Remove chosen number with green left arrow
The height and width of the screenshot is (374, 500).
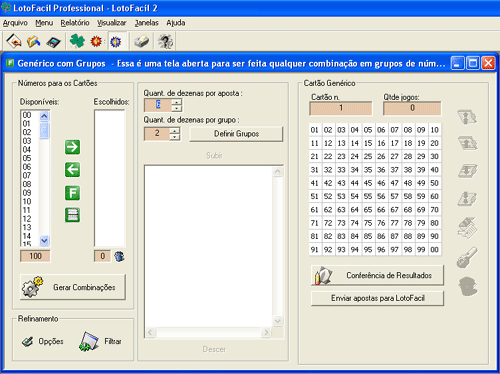[72, 170]
